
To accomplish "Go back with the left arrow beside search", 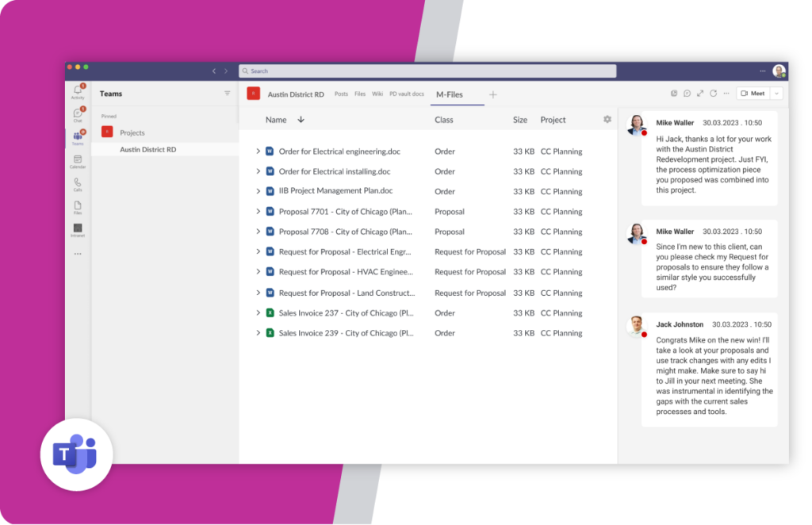I will (214, 71).
